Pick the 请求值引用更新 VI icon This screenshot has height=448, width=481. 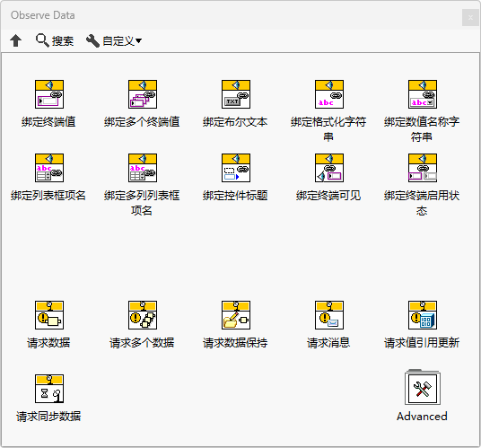(423, 315)
